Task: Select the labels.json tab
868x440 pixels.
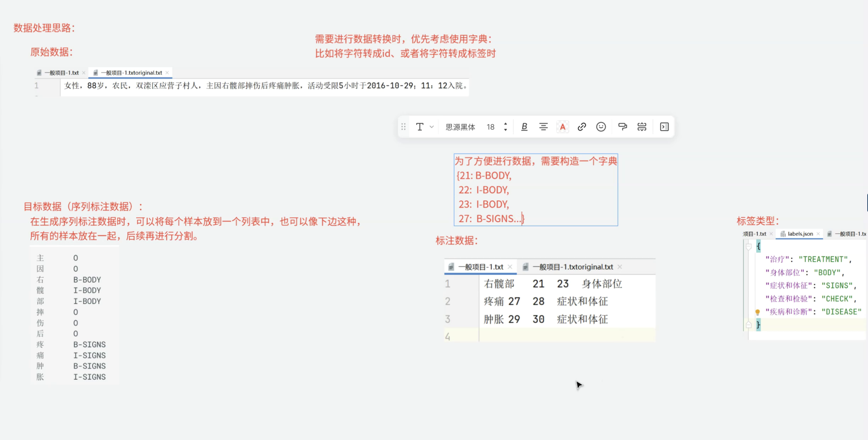Action: [x=800, y=234]
